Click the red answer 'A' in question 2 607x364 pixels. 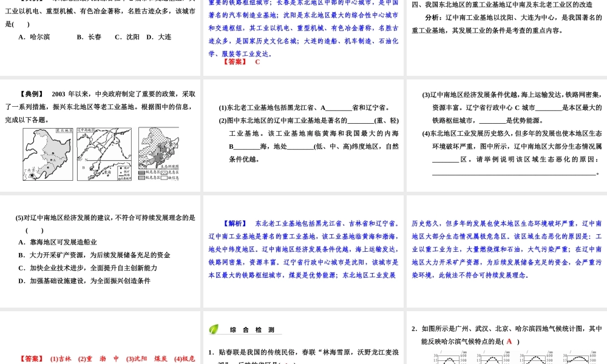(x=509, y=342)
